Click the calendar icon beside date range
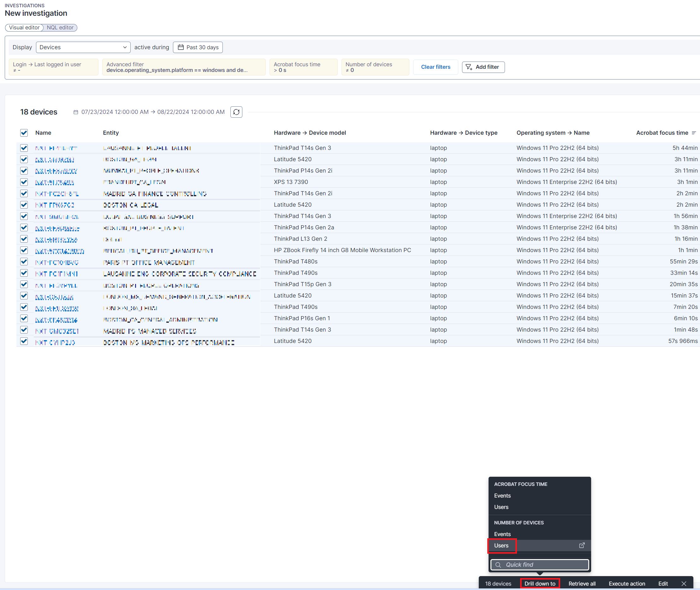700x590 pixels. 76,112
